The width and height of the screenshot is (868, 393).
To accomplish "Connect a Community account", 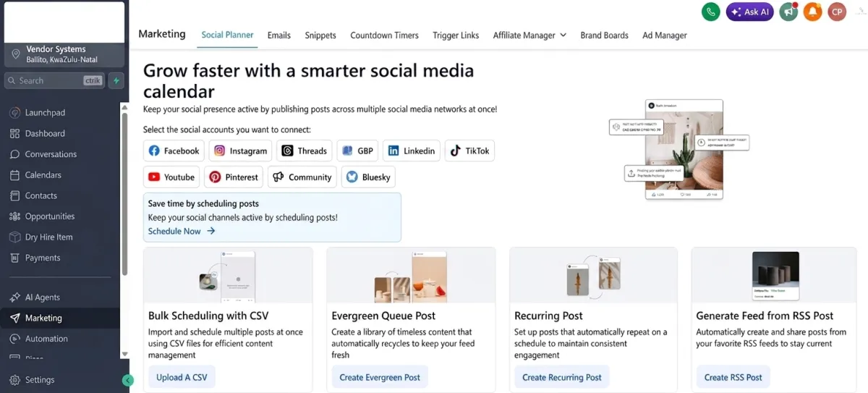I will tap(302, 177).
